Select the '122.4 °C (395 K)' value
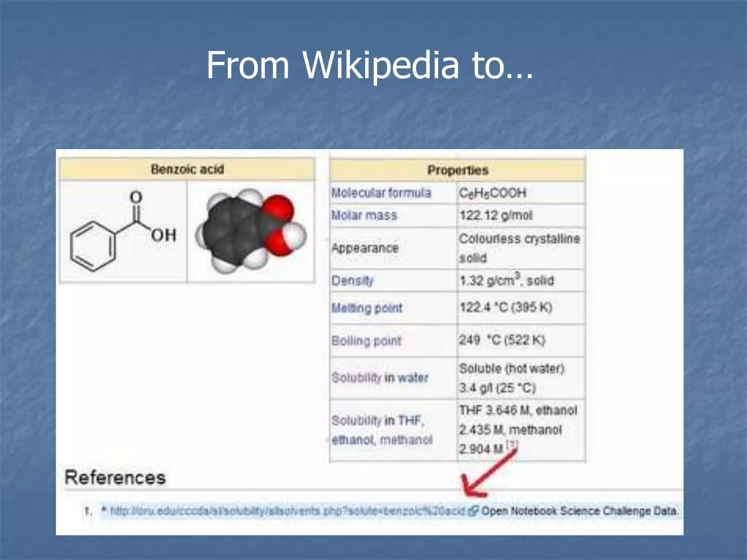The image size is (747, 560). coord(506,307)
